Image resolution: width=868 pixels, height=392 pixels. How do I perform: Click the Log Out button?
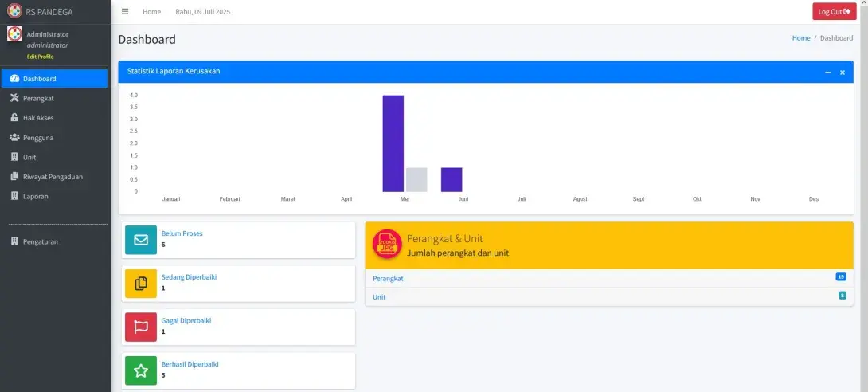[x=835, y=12]
